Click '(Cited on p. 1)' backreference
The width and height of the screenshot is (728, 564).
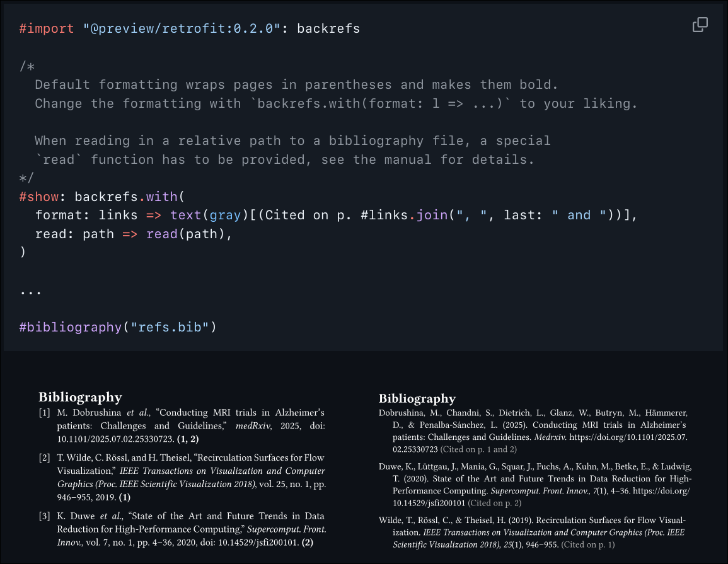click(588, 544)
